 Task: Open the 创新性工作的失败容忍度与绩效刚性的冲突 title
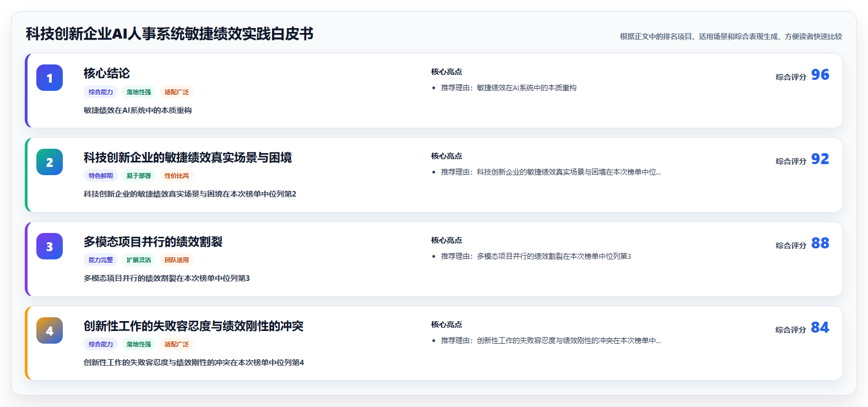193,326
